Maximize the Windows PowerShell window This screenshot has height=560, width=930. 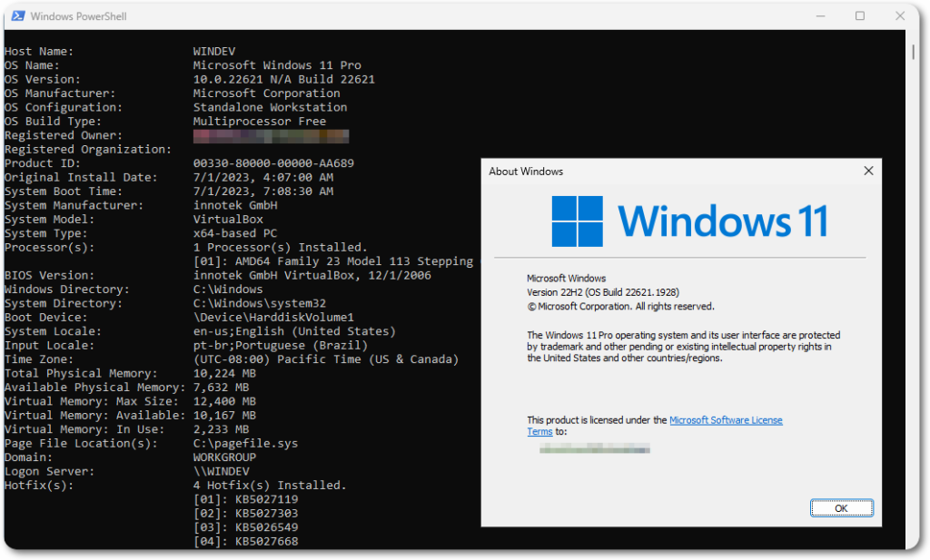coord(859,16)
